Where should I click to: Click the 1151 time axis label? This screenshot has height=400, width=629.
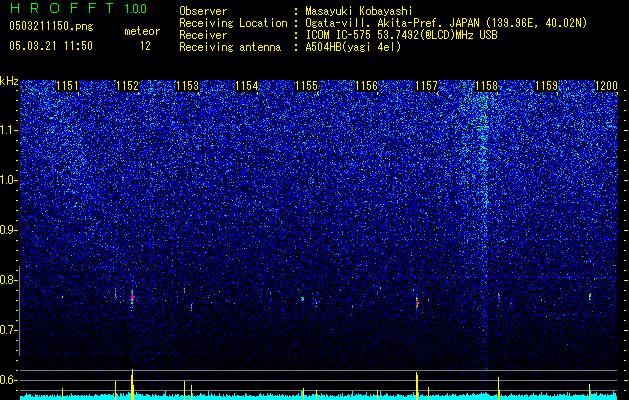pyautogui.click(x=67, y=86)
